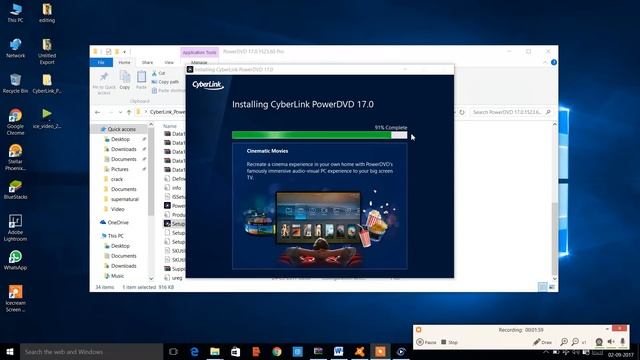Switch to the Home ribbon tab
Viewport: 640px width, 360px height.
(x=124, y=62)
